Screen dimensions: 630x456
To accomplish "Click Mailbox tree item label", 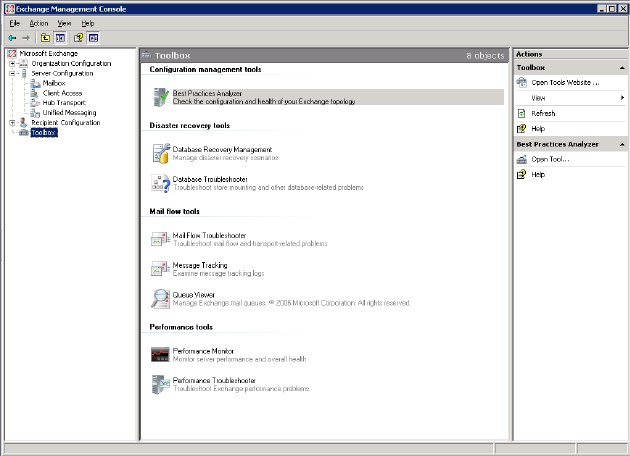I will coord(54,83).
